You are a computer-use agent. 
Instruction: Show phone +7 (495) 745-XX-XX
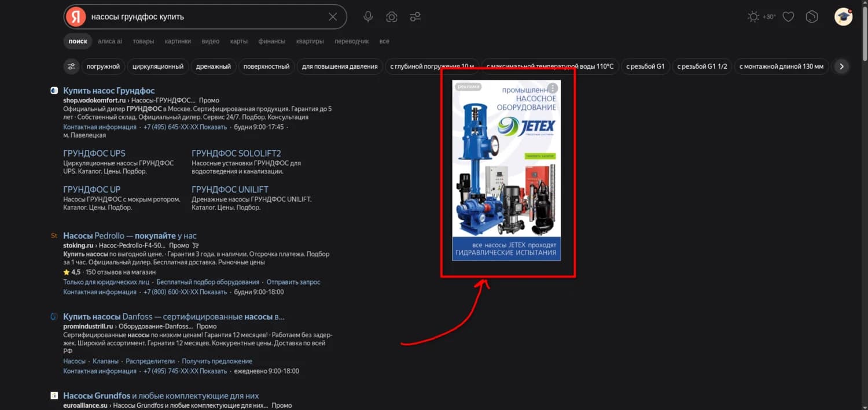point(185,371)
